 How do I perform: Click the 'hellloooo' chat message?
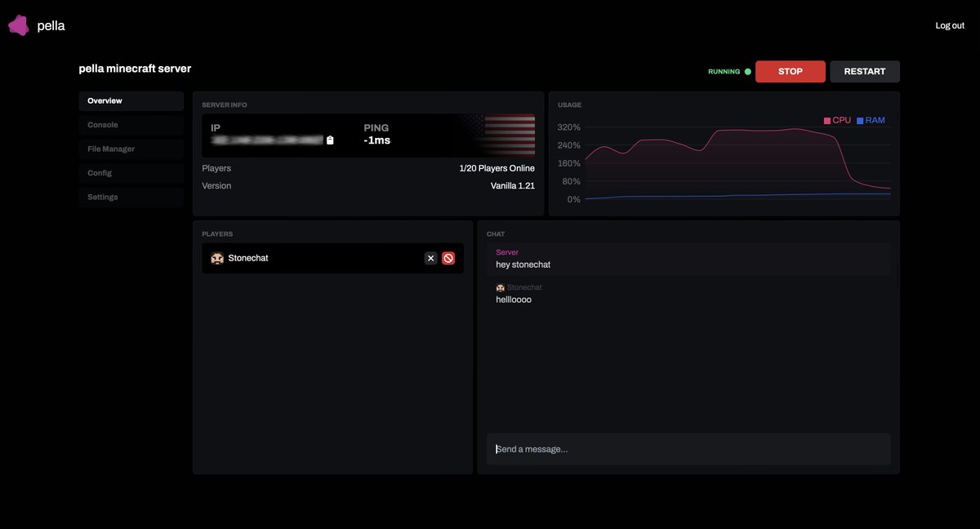(514, 300)
